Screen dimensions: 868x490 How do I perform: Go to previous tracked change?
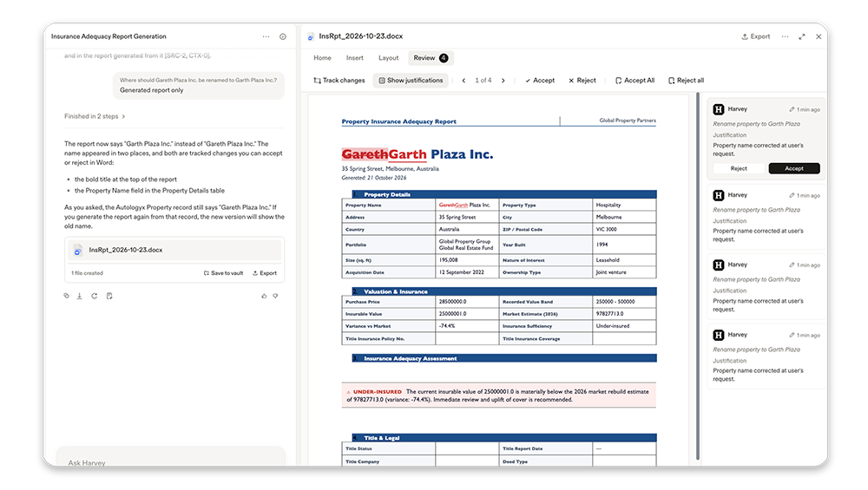[x=464, y=81]
